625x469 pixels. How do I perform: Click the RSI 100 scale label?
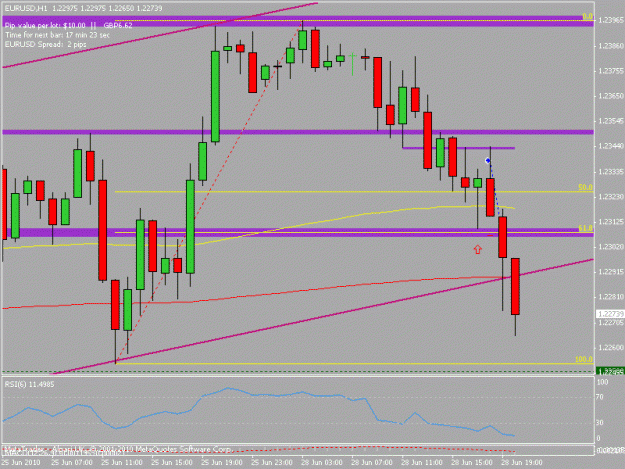[x=602, y=382]
